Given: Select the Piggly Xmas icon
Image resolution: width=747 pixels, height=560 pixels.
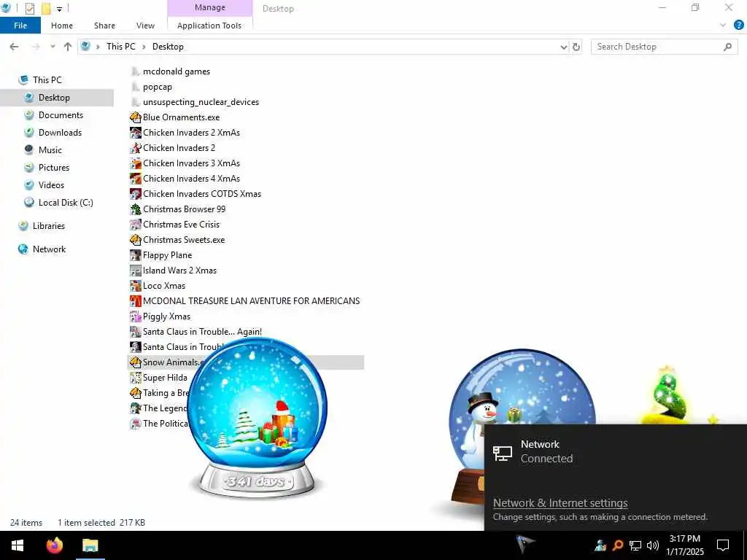Looking at the screenshot, I should (x=135, y=316).
